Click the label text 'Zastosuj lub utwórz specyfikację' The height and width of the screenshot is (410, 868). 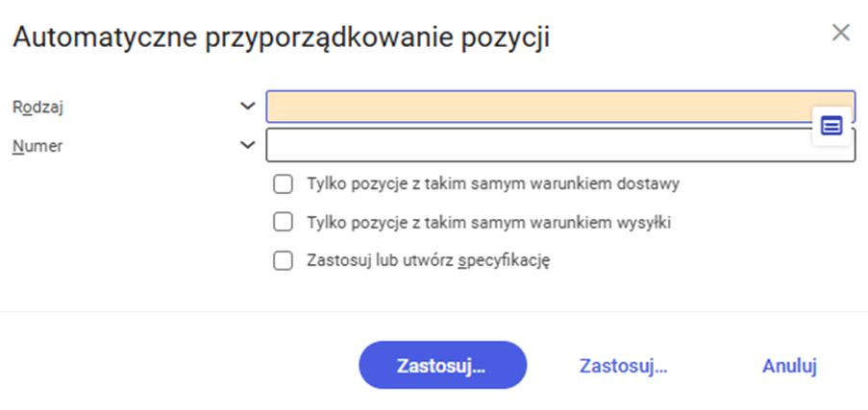pyautogui.click(x=428, y=260)
